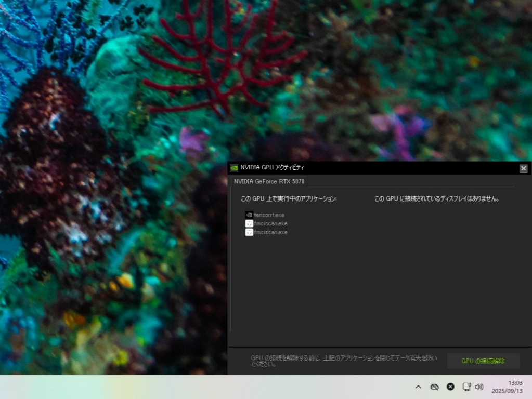
Task: Click the no connected displays message
Action: [437, 199]
